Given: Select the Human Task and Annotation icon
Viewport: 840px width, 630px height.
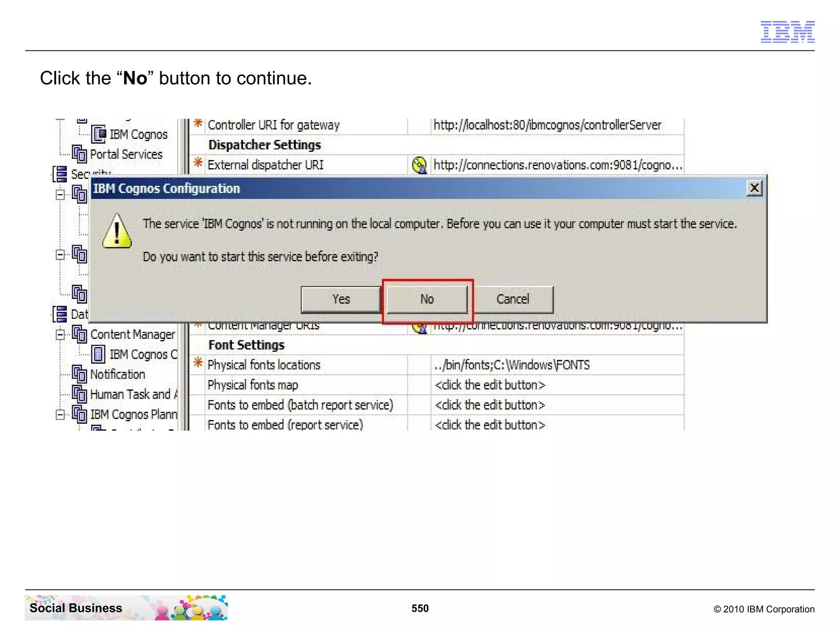Looking at the screenshot, I should pyautogui.click(x=80, y=394).
